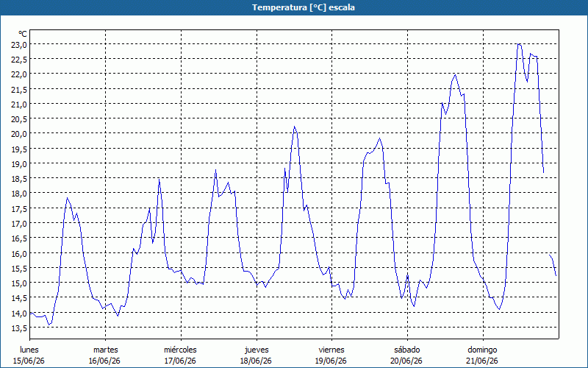The height and width of the screenshot is (368, 588).
Task: Click the 17/06/26 date label
Action: 180,361
